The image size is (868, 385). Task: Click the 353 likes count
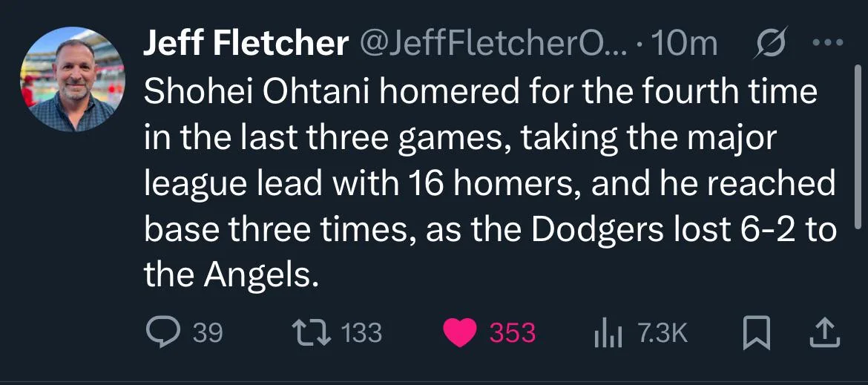513,333
